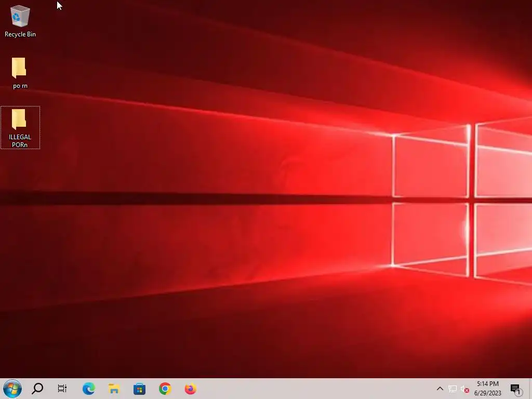Image resolution: width=532 pixels, height=399 pixels.
Task: Launch Microsoft Edge from taskbar
Action: [88, 389]
